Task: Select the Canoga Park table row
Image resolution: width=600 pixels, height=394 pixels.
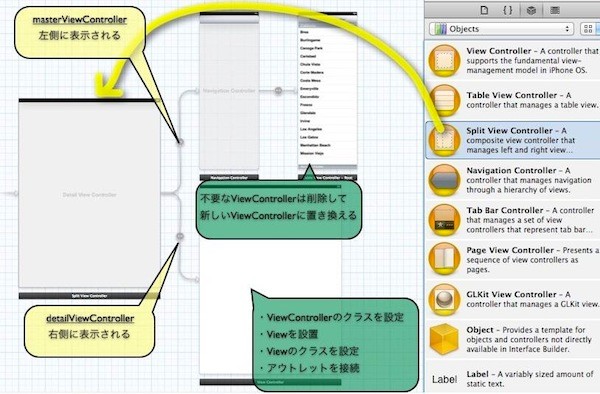Action: [x=328, y=48]
